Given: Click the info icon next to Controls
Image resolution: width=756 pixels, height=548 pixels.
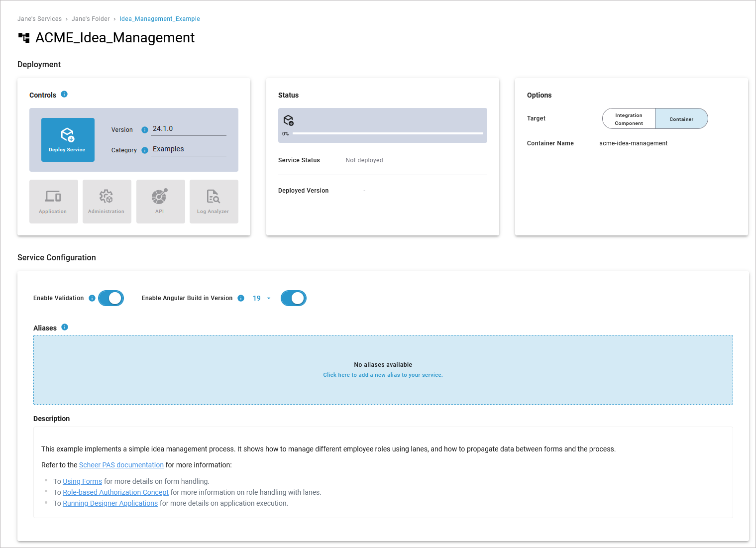Looking at the screenshot, I should [x=64, y=94].
